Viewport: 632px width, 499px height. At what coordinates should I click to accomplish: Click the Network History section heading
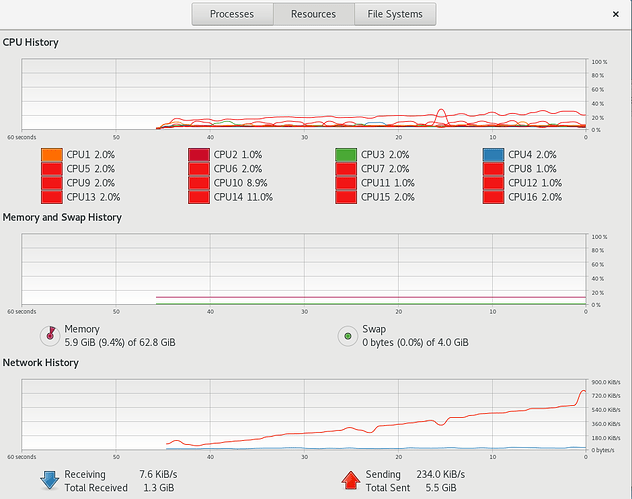point(40,362)
